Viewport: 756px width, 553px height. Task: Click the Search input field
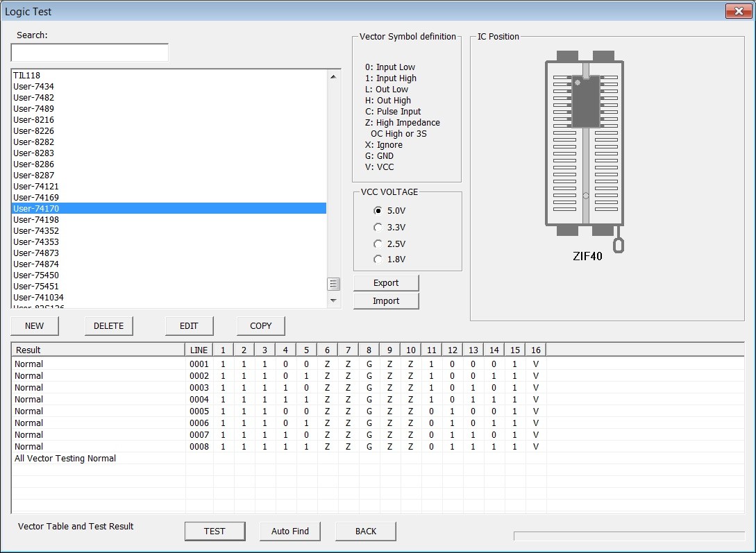(90, 53)
